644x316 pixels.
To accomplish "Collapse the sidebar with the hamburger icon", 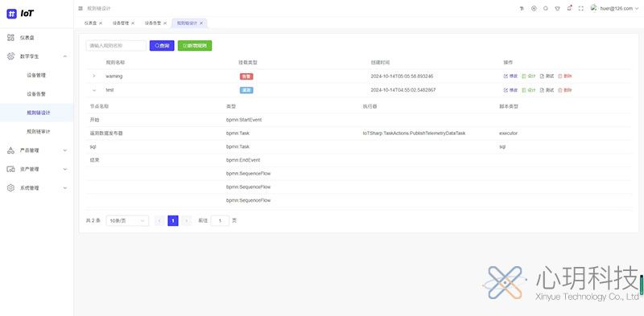I will click(80, 8).
